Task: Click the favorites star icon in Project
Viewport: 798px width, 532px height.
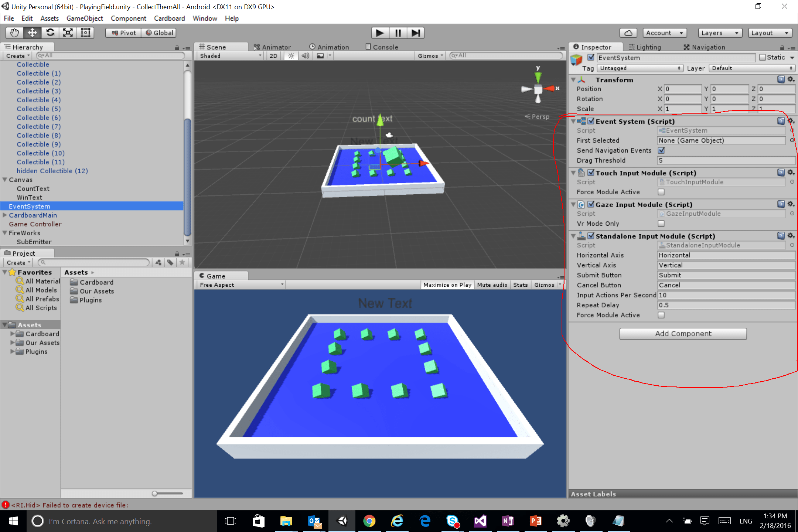Action: click(182, 262)
